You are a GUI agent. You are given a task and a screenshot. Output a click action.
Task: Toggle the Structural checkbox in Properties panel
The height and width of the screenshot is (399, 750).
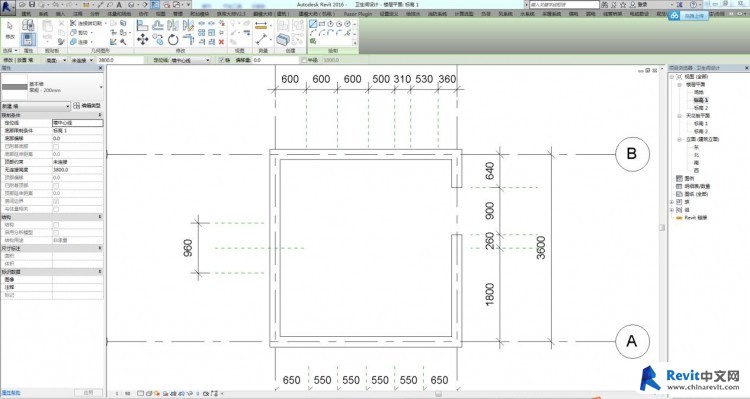[x=56, y=224]
